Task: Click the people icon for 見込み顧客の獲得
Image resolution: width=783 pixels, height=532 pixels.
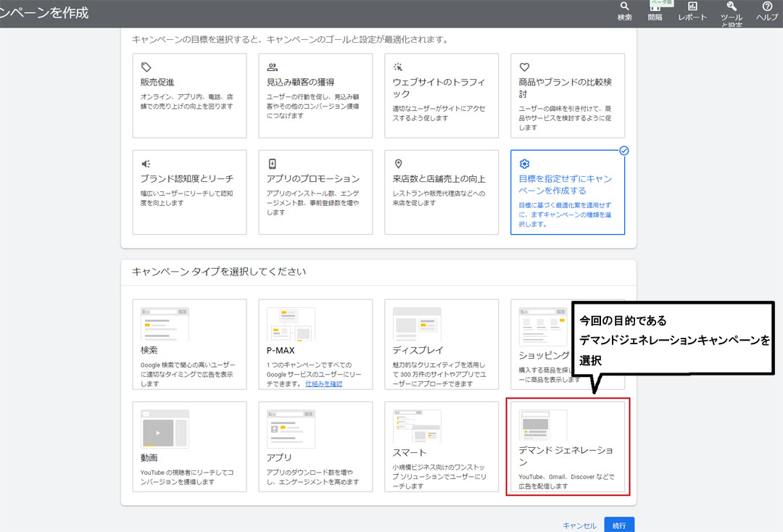Action: pos(273,67)
